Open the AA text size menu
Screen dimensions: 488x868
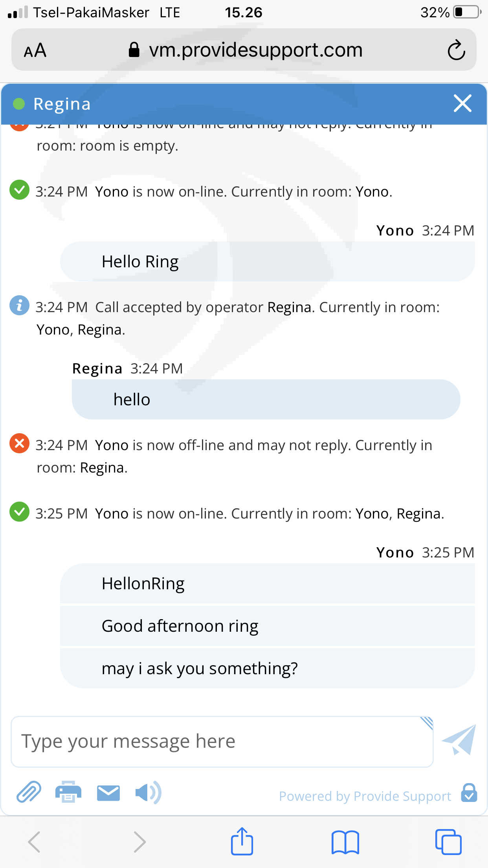coord(35,50)
